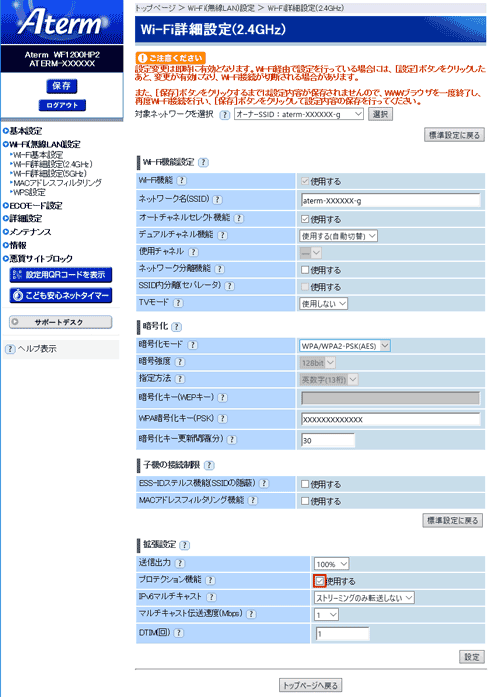Go to Wi-Fi基本設定 submenu
Viewport: 500px width, 697px height.
(38, 155)
